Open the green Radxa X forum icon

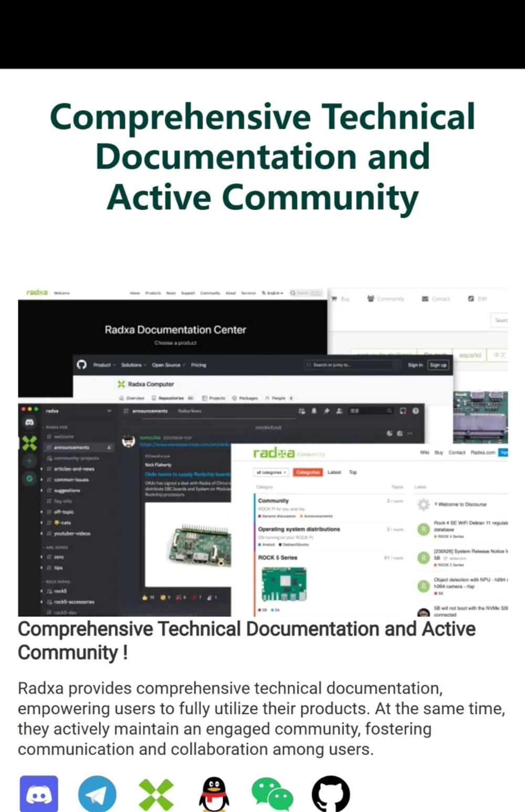point(156,795)
